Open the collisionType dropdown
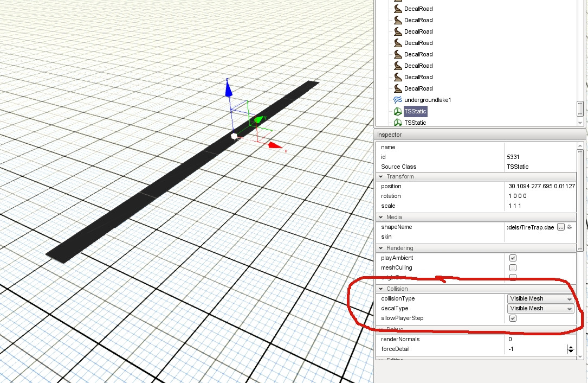The width and height of the screenshot is (588, 383). (540, 298)
